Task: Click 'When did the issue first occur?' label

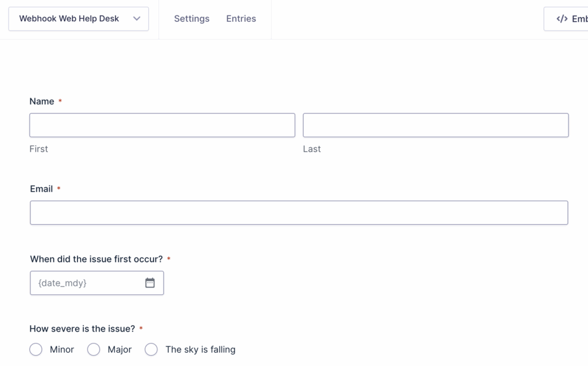Action: coord(96,259)
